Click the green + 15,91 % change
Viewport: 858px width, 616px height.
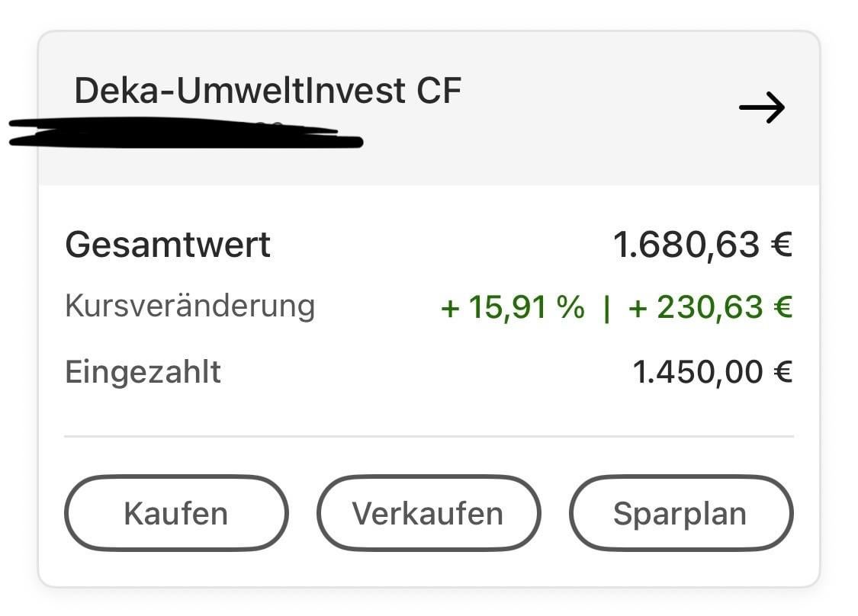513,307
